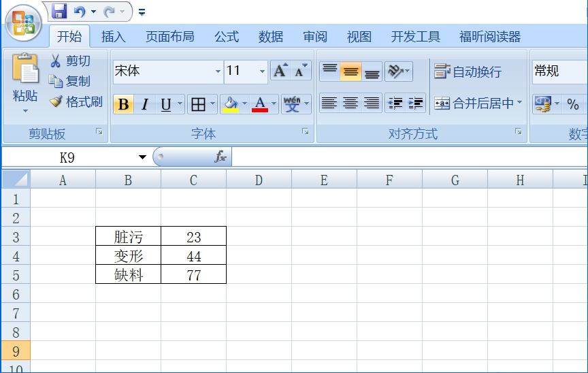Increase cell indent

(416, 103)
